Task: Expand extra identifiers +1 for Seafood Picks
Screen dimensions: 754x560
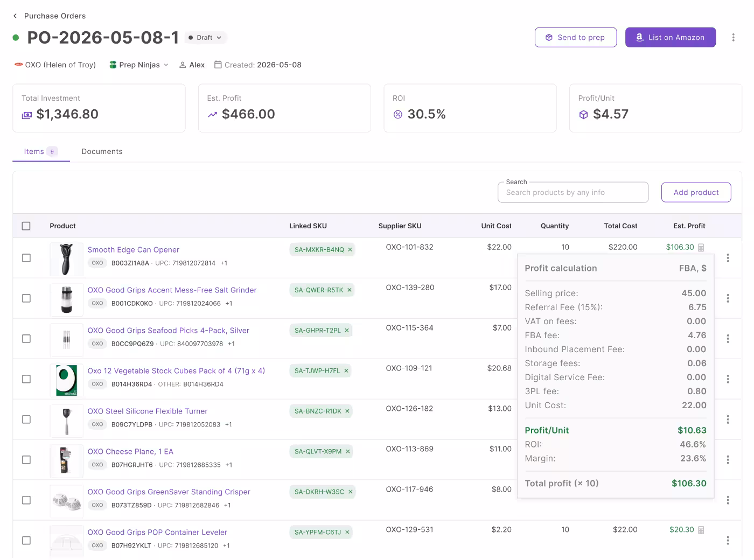Action: point(232,344)
